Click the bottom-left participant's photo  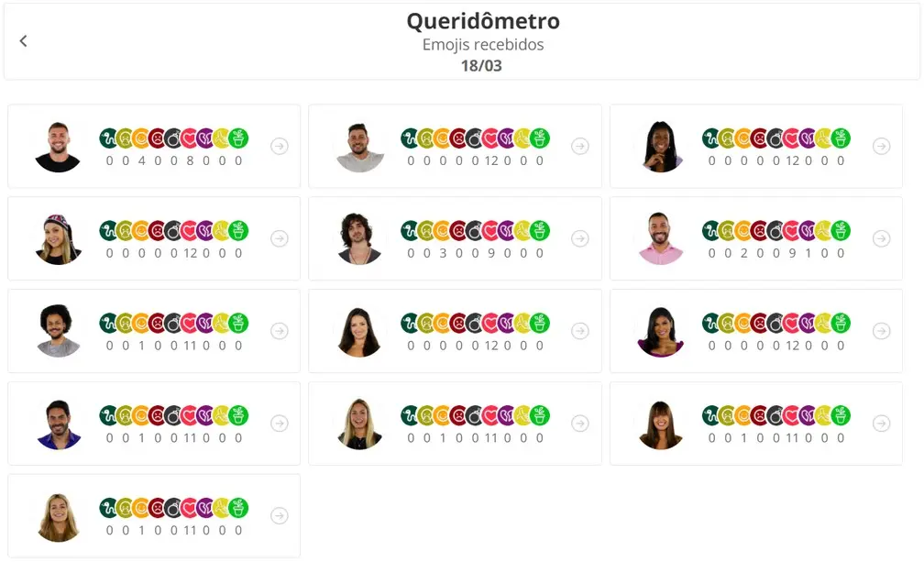56,515
